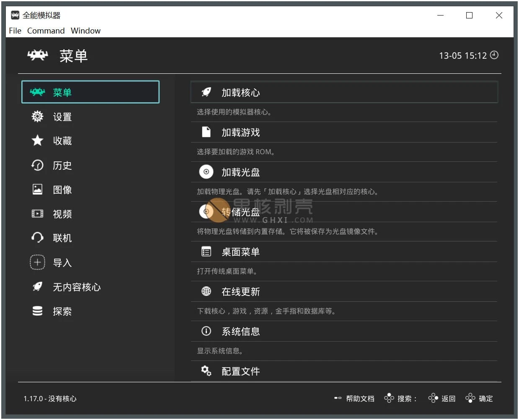The height and width of the screenshot is (420, 519).
Task: Click the rocket icon beside 加载核心
Action: [x=206, y=92]
